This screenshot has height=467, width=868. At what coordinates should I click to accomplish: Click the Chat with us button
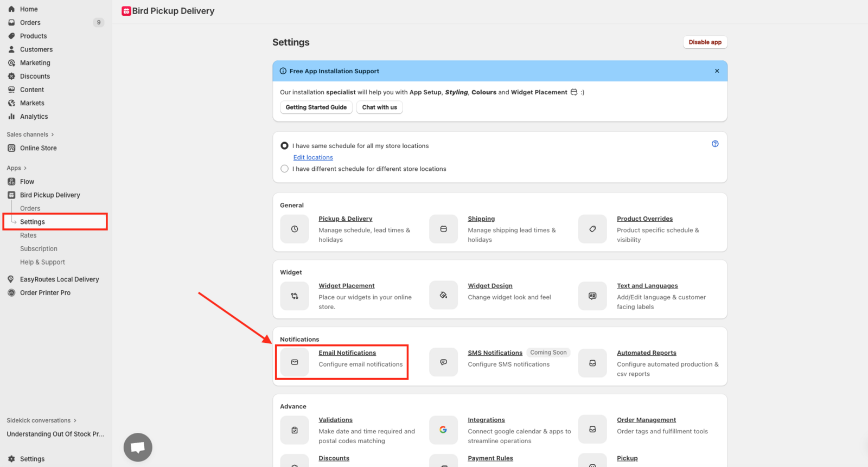[x=379, y=107]
